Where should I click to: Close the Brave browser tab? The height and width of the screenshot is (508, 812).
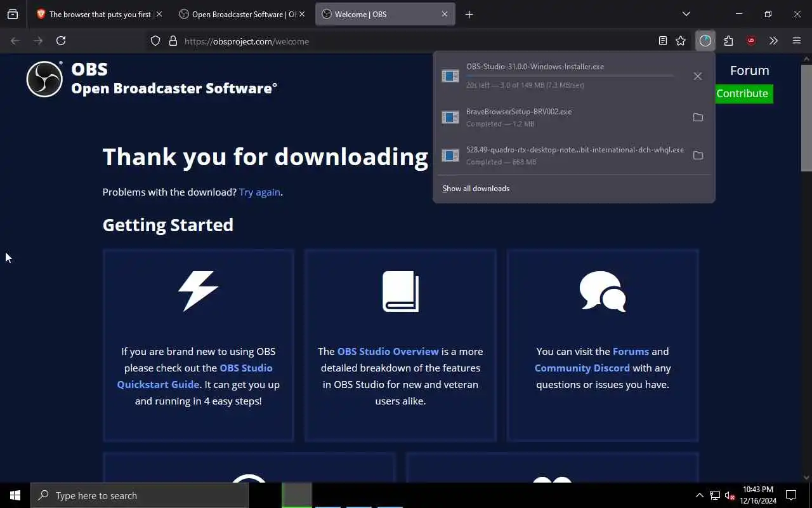pyautogui.click(x=159, y=14)
